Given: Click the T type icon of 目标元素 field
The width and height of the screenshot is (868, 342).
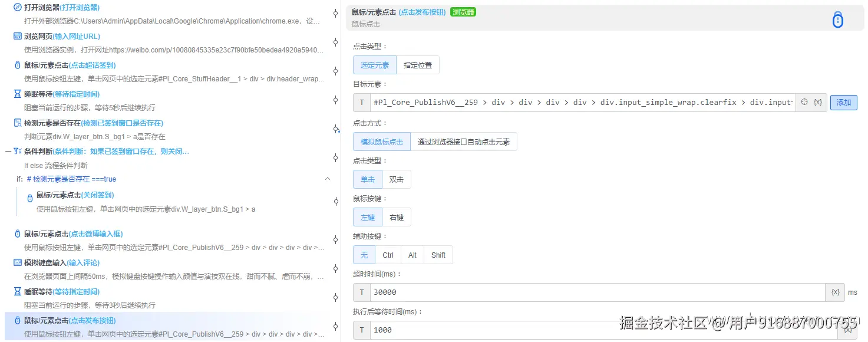Looking at the screenshot, I should tap(362, 103).
